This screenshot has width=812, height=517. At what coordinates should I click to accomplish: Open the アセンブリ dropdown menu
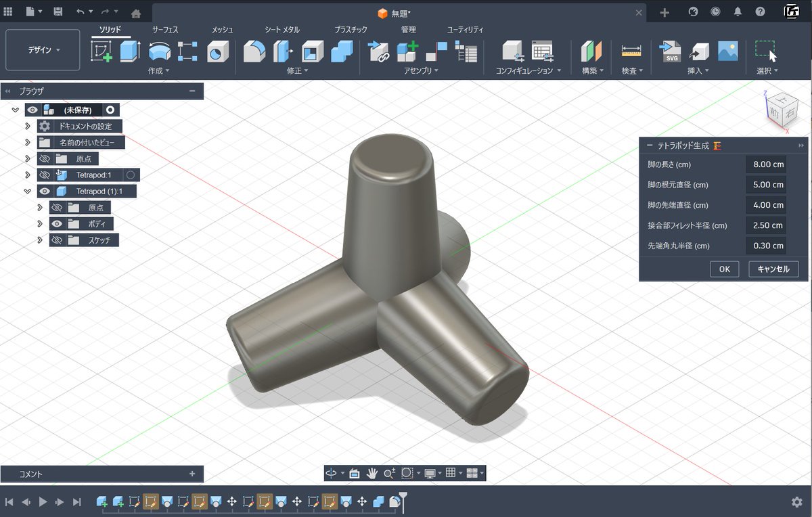pos(422,70)
